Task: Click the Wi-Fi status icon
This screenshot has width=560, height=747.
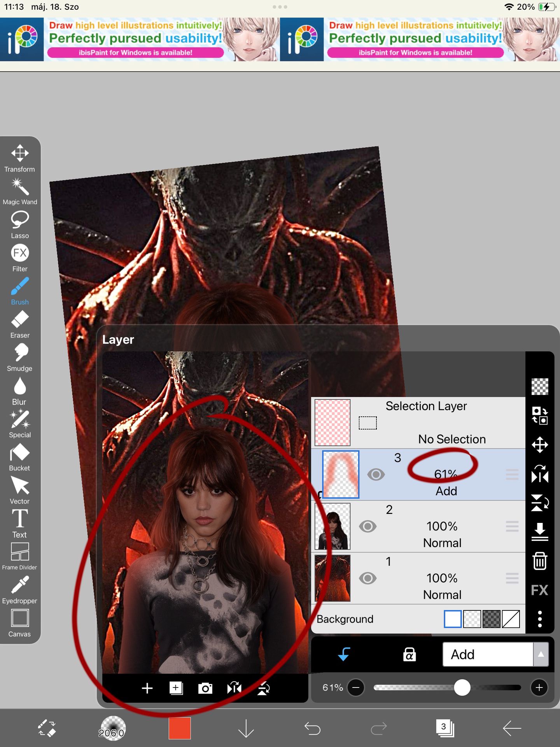Action: click(509, 7)
